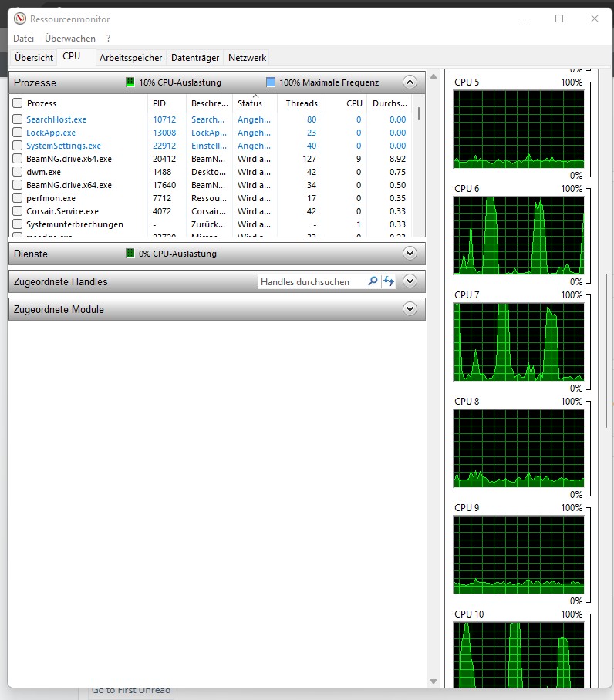Click the thread count 127

309,159
